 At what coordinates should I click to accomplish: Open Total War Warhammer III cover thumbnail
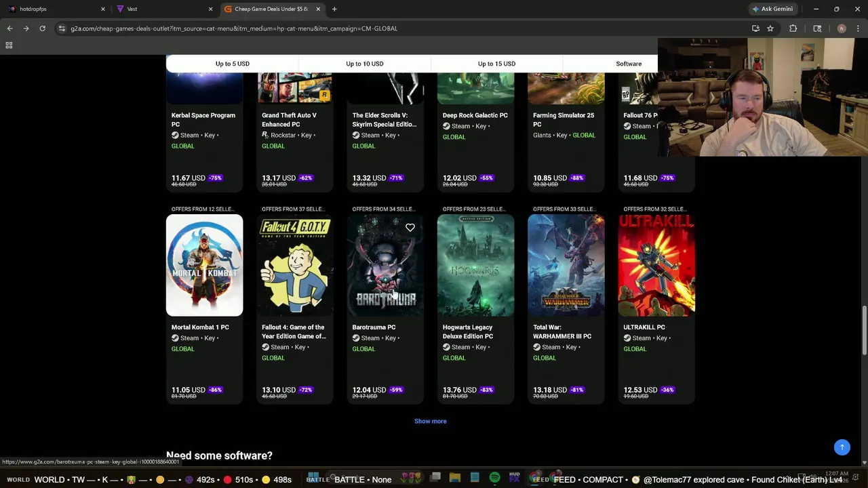click(566, 266)
